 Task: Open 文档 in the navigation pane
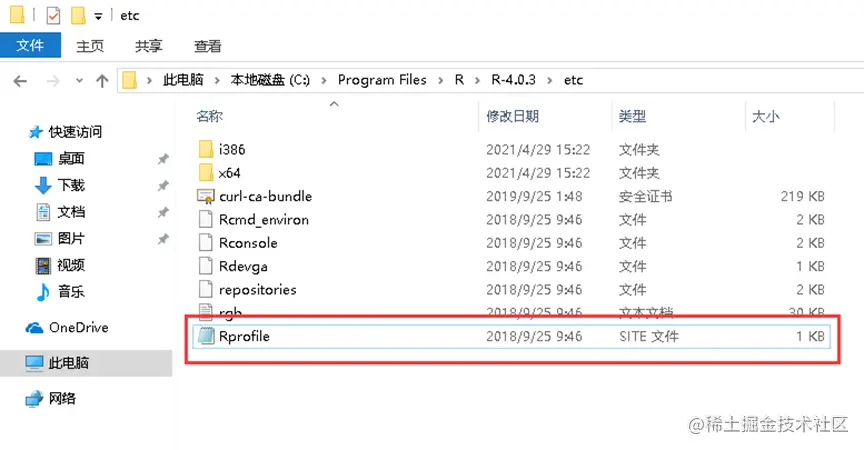coord(71,212)
